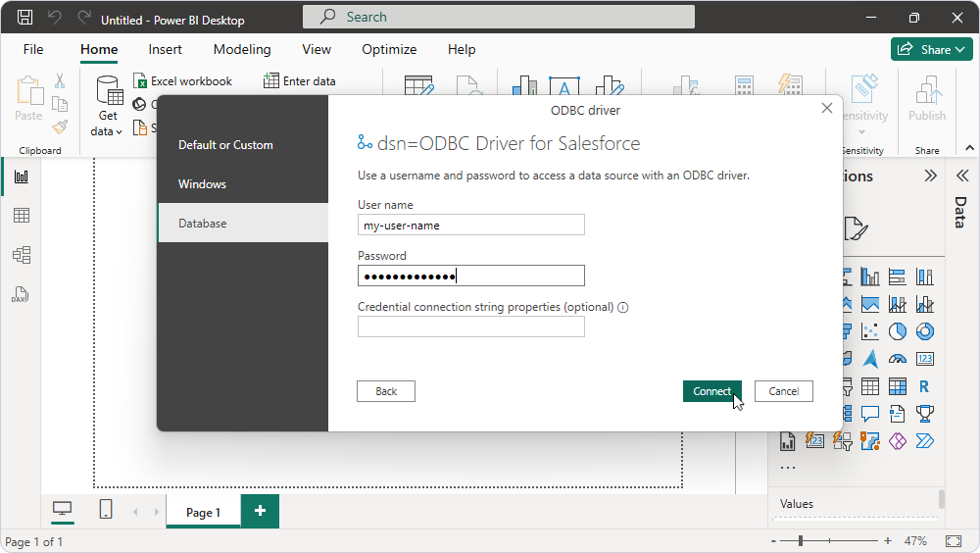Select the R script visual
The width and height of the screenshot is (980, 553).
(x=924, y=386)
